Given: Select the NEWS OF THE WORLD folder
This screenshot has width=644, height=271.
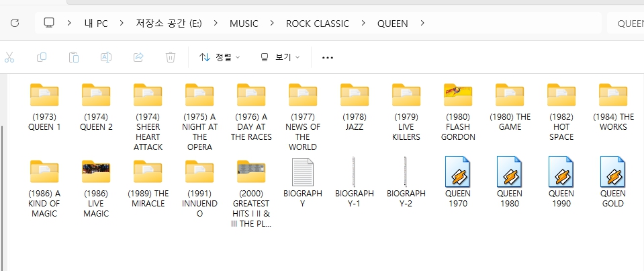Looking at the screenshot, I should [303, 117].
